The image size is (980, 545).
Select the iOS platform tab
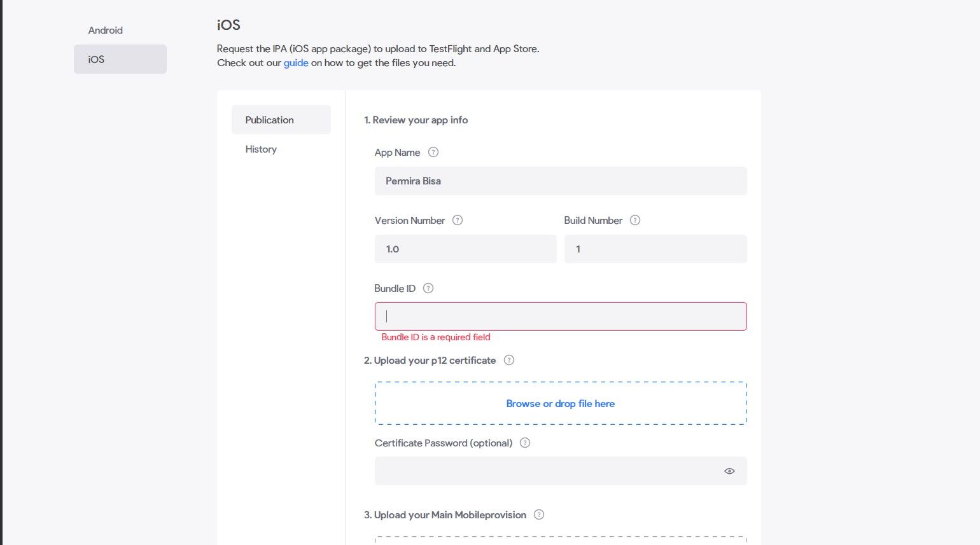coord(120,59)
